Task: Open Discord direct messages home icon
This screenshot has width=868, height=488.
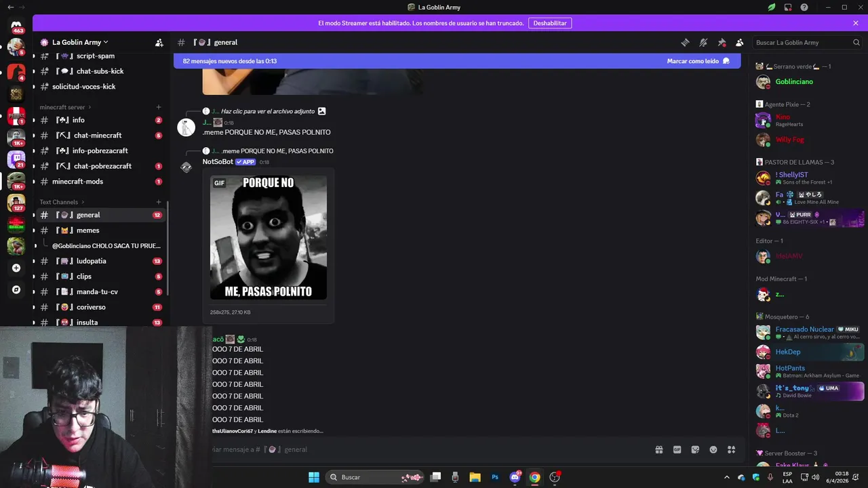Action: point(16,25)
